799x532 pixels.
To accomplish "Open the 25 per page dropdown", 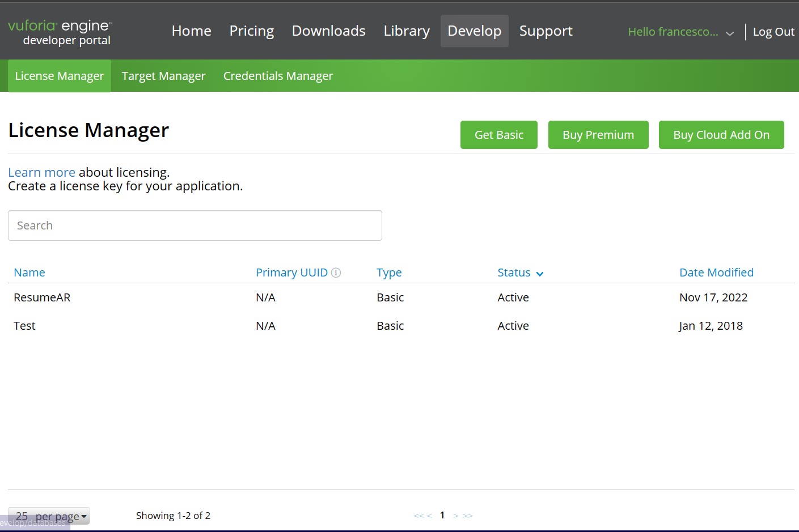I will tap(49, 516).
